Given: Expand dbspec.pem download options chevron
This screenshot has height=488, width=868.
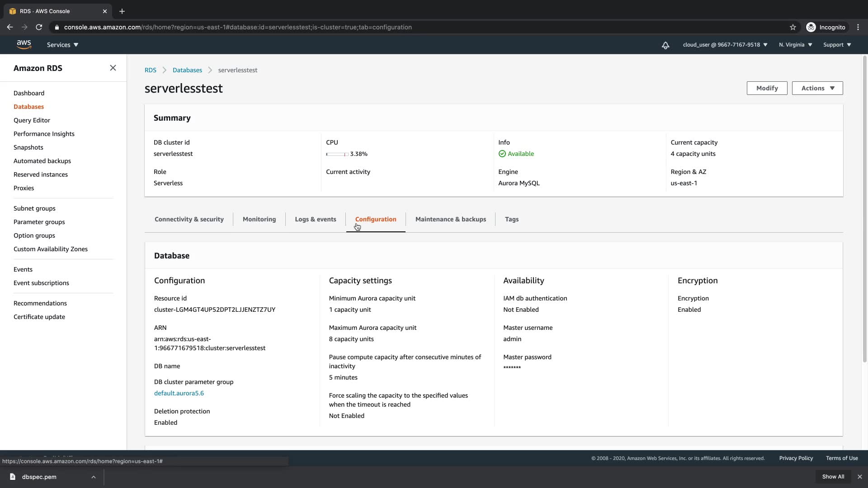Looking at the screenshot, I should (93, 477).
